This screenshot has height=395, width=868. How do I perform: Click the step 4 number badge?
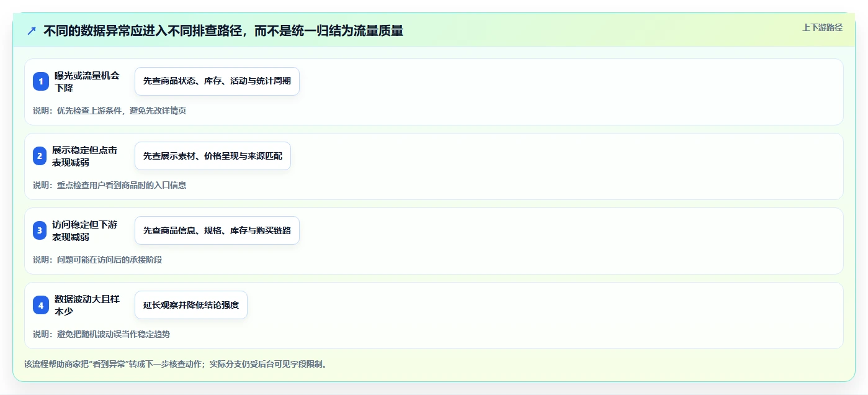(x=41, y=305)
